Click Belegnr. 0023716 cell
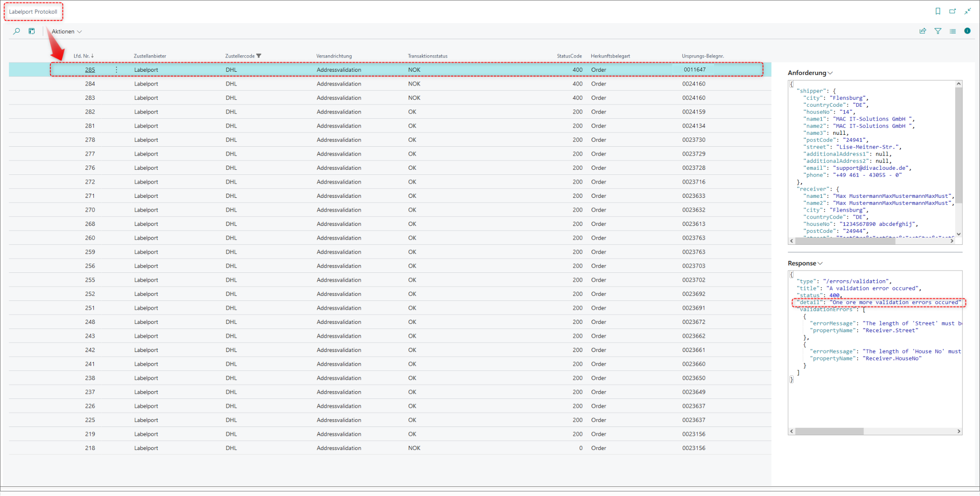Screen dimensions: 980x496 [694, 182]
